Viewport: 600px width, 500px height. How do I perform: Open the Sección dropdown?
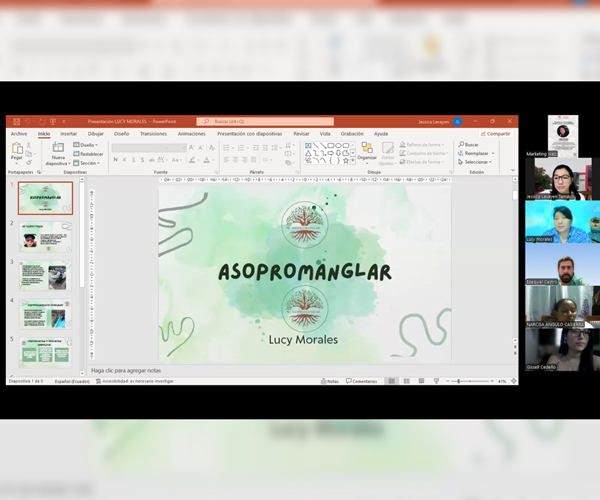point(86,163)
